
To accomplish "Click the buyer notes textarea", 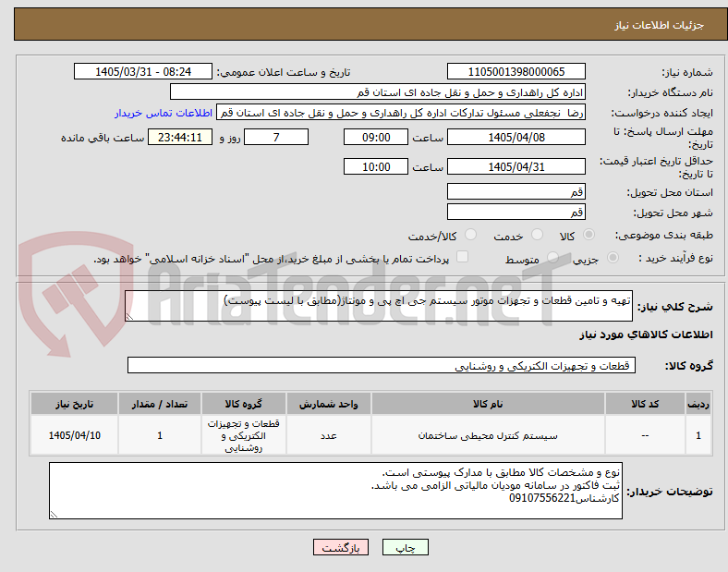I will coord(335,491).
